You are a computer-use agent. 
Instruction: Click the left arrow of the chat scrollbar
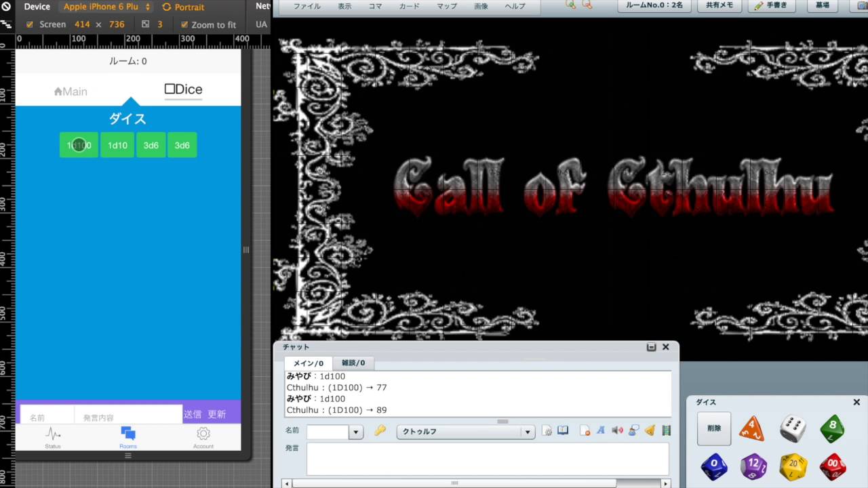point(288,483)
